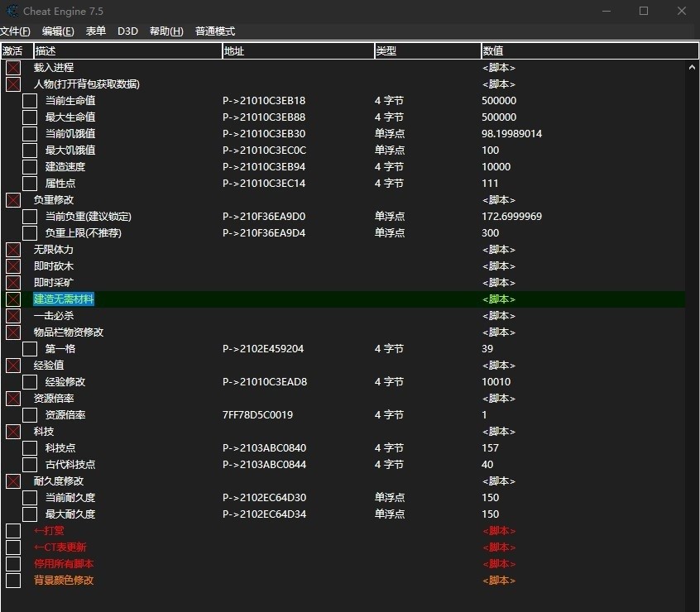Check the 停用所有脚本 checkbox

pyautogui.click(x=12, y=563)
